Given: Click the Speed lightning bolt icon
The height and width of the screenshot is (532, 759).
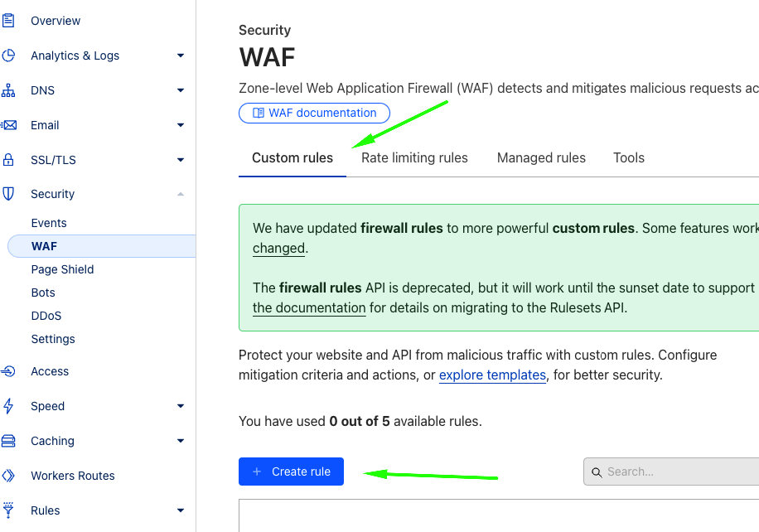Looking at the screenshot, I should pyautogui.click(x=8, y=406).
